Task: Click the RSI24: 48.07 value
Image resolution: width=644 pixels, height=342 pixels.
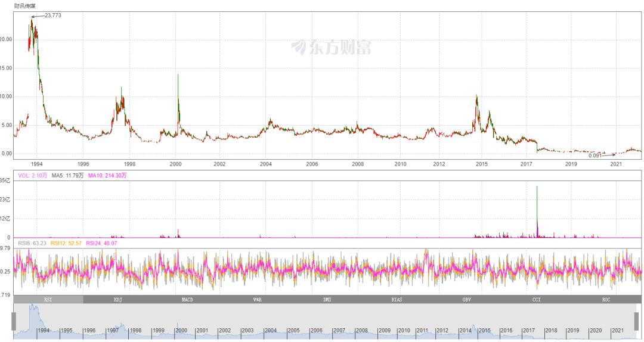Action: (101, 243)
